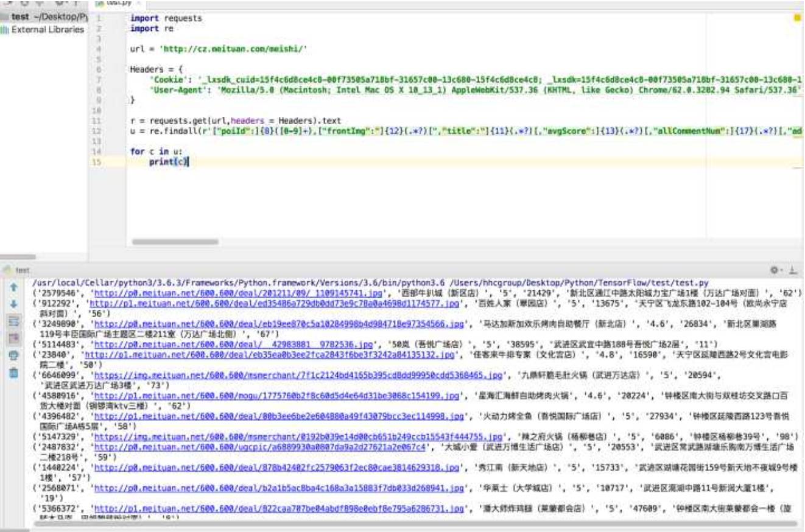Click the re.findall line of code
Viewport: 805px width, 532px height.
[466, 131]
